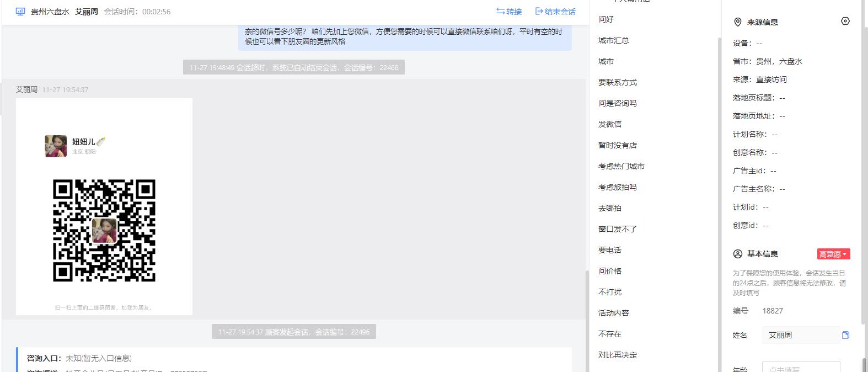The height and width of the screenshot is (372, 868).
Task: Click the agent's WeChat request message bubble
Action: (405, 36)
